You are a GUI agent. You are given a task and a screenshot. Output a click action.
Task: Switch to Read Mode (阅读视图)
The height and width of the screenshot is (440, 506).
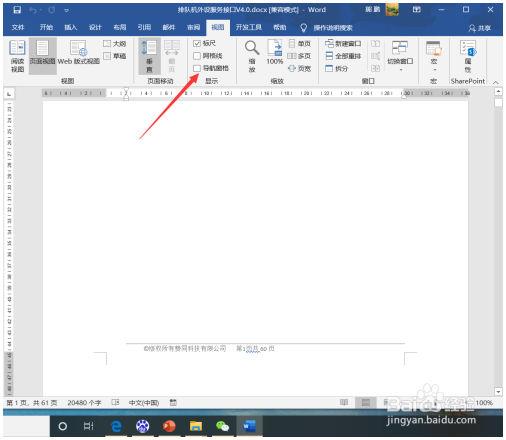click(17, 55)
